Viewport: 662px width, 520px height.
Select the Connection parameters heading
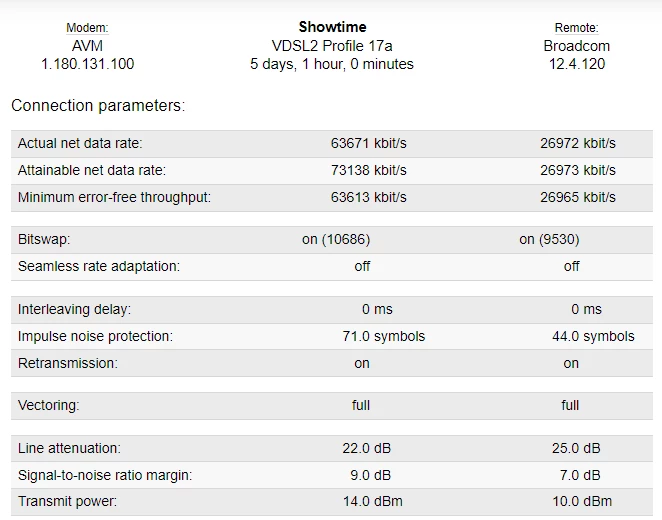click(98, 105)
